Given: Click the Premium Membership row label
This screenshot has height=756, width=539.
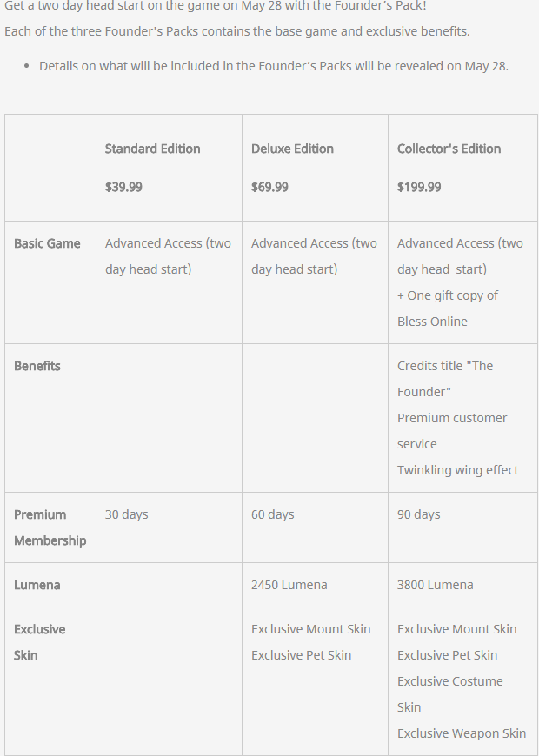Looking at the screenshot, I should 50,527.
